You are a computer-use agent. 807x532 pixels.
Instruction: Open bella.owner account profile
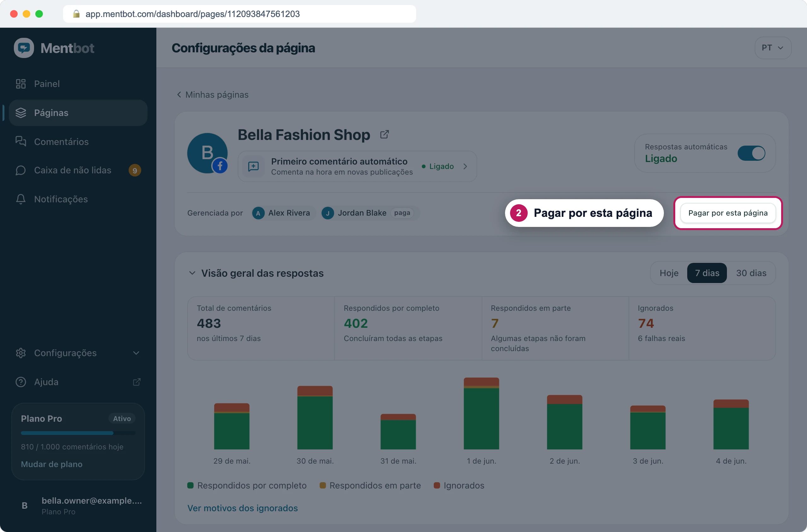tap(78, 506)
